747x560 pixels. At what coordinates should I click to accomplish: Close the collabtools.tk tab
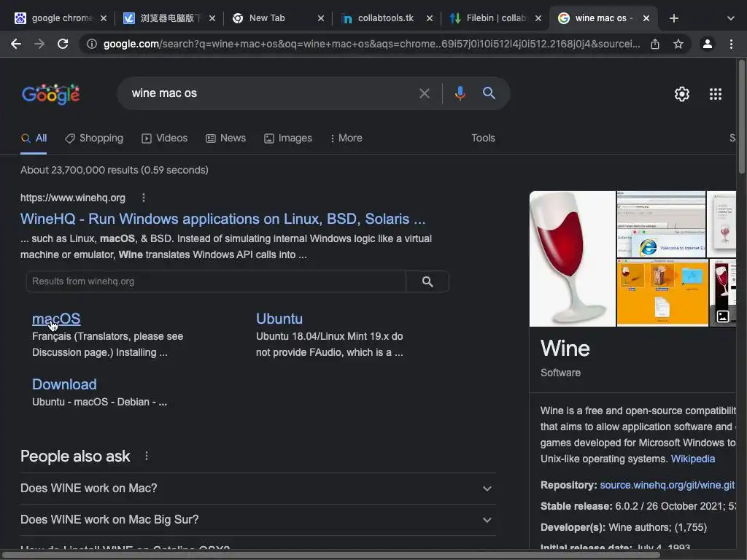429,18
